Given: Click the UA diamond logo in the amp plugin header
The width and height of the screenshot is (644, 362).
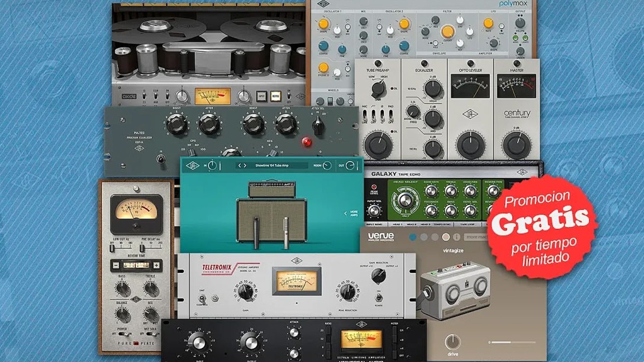Looking at the screenshot, I should click(193, 165).
